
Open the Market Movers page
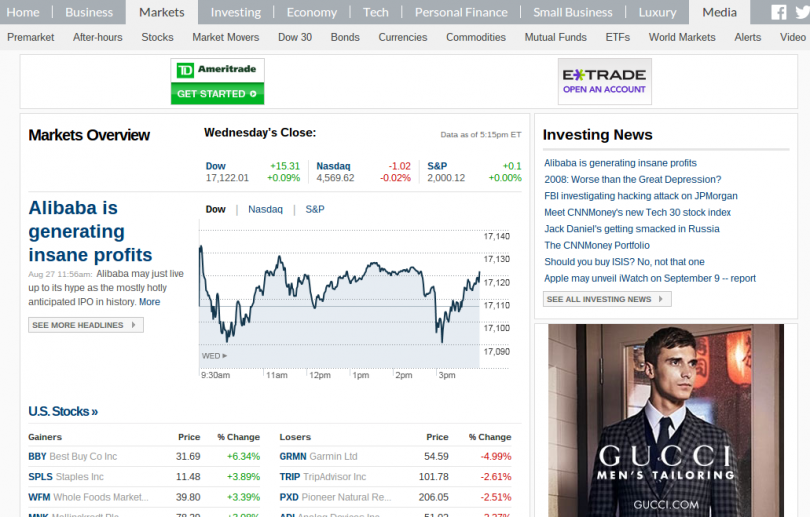coord(226,37)
